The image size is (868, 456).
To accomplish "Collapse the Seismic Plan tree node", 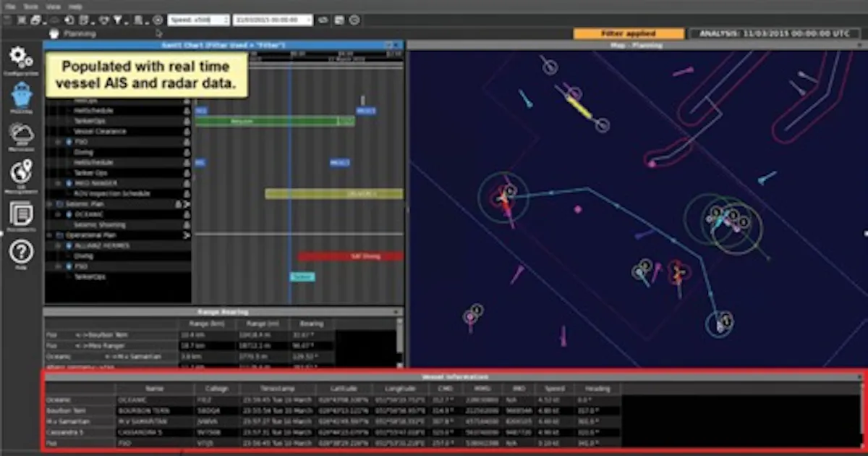I will (x=49, y=204).
